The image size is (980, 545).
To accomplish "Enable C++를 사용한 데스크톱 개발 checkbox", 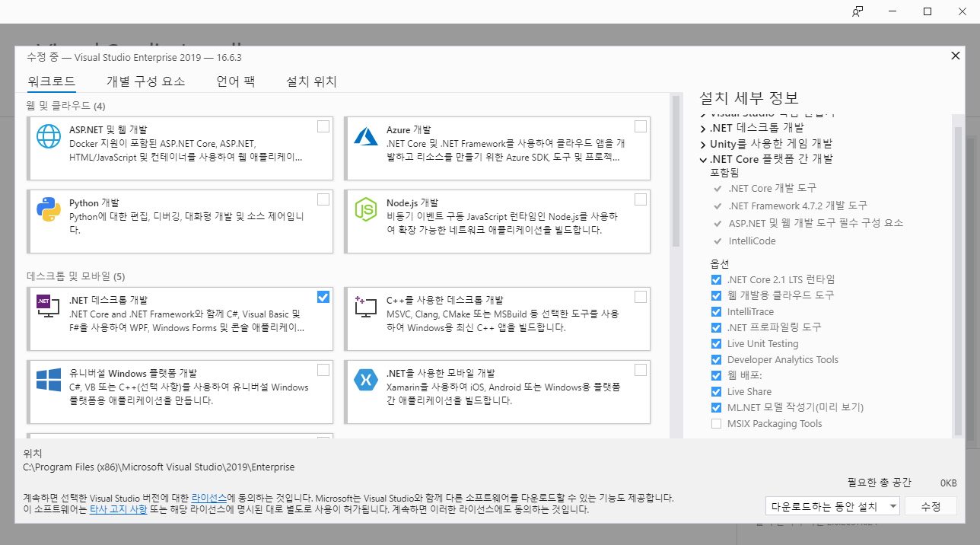I will (641, 297).
